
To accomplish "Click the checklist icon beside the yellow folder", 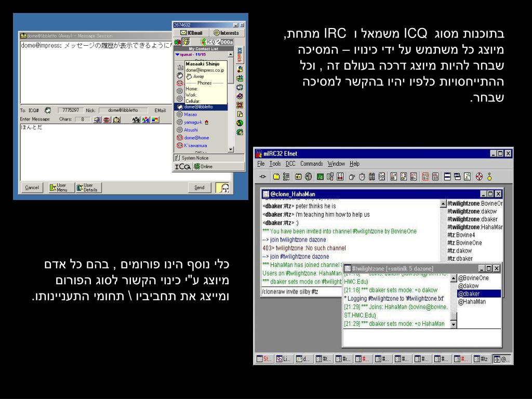I will pyautogui.click(x=286, y=177).
